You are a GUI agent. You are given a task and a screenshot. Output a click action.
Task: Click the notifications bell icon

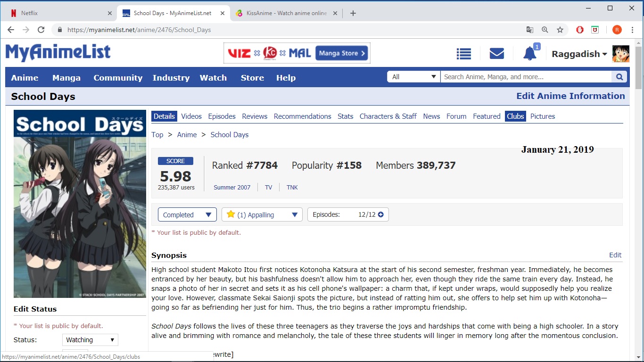[530, 54]
